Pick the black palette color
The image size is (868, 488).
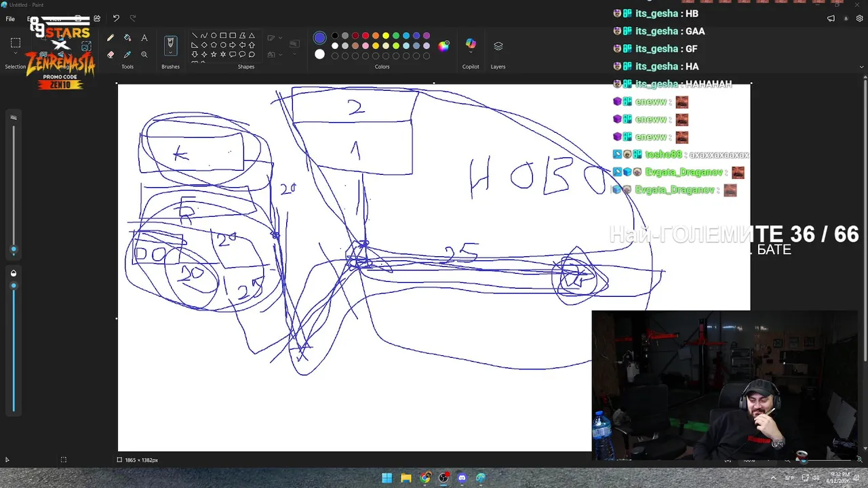[335, 36]
